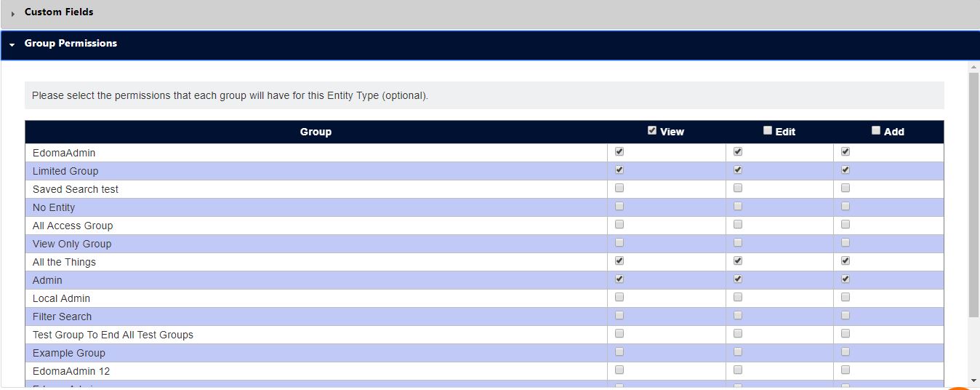Enable View for Filter Search group
980x390 pixels.
(x=619, y=316)
